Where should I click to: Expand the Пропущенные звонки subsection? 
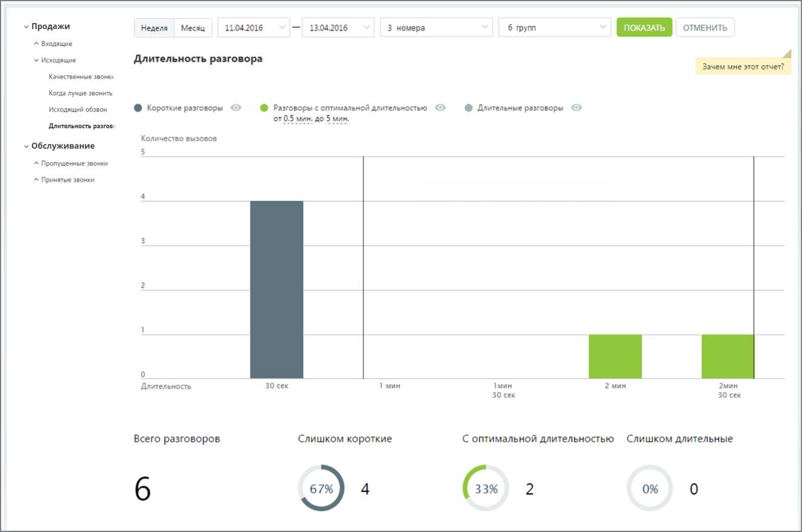click(x=71, y=163)
